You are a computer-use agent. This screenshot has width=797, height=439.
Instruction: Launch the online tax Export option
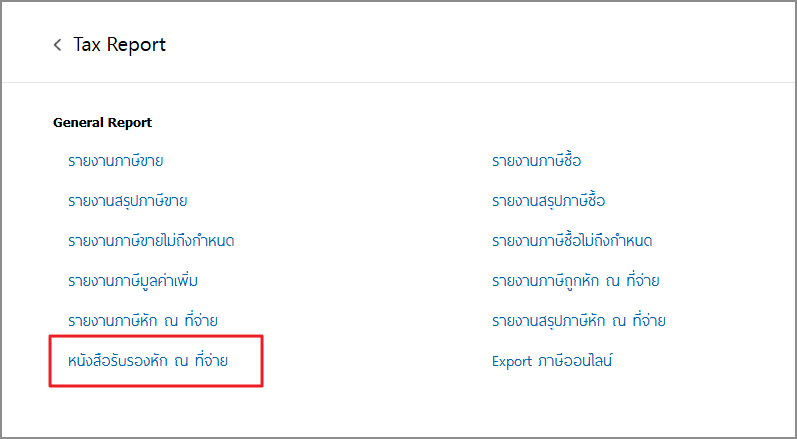552,361
